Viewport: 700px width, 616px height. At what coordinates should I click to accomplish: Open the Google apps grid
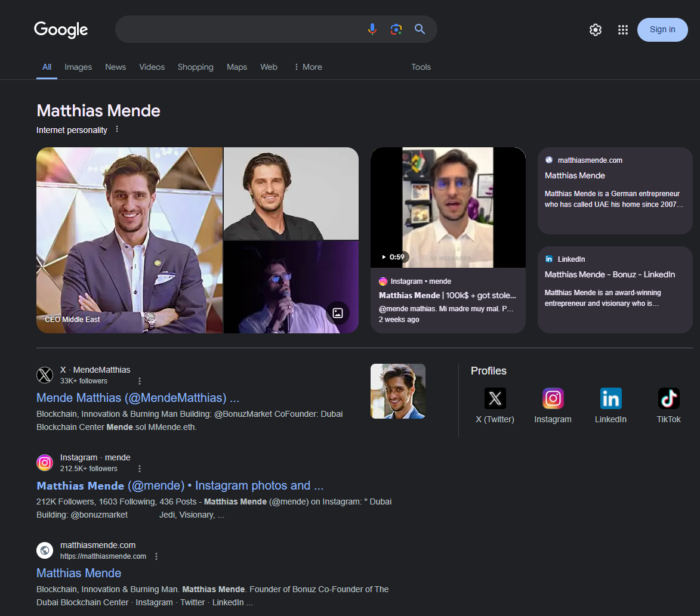622,30
